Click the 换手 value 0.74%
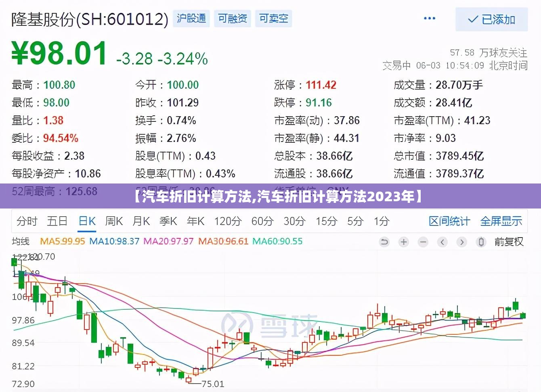 (x=181, y=120)
